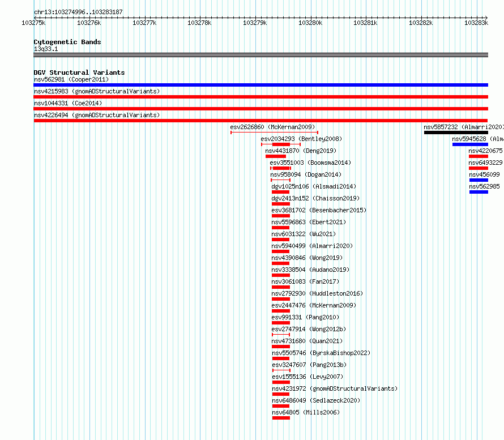
Task: Select nsv5940499 (Almarri2020) label
Action: [x=312, y=246]
